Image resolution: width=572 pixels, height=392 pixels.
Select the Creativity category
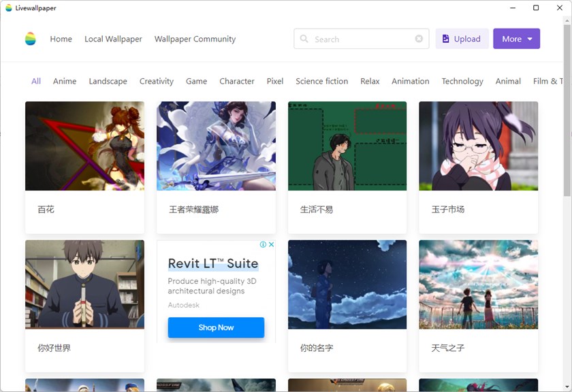[157, 81]
